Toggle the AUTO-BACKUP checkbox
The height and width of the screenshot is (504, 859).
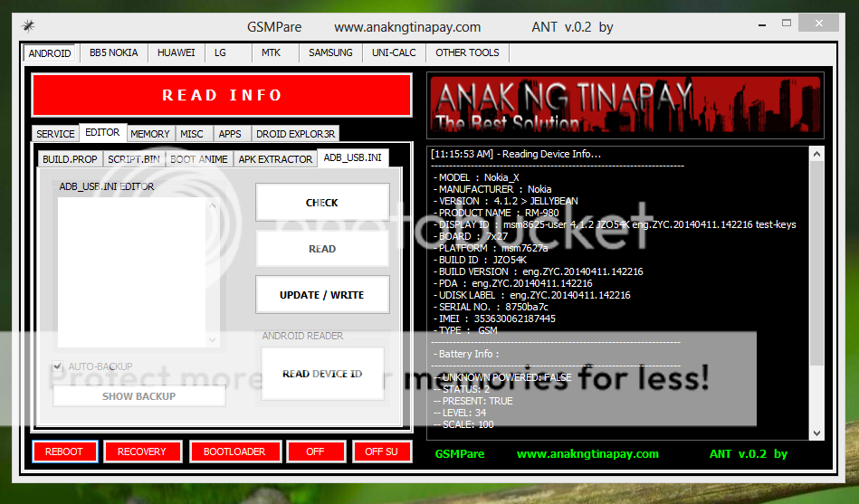60,366
